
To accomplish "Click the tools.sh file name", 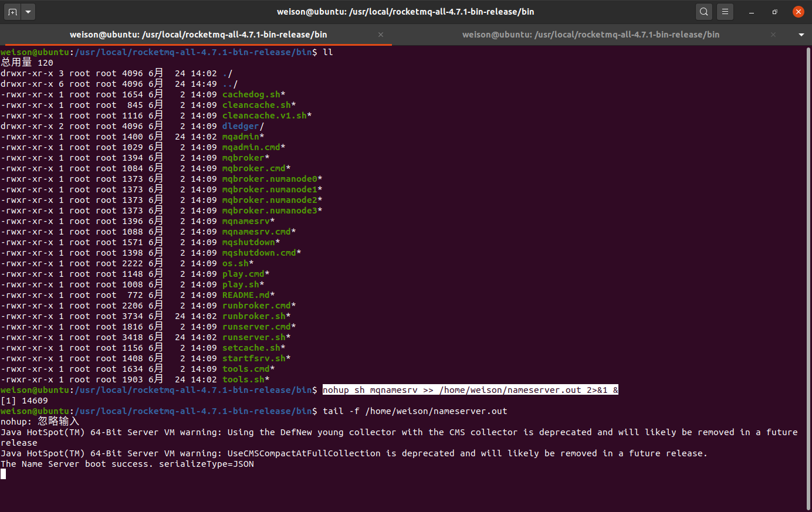I will [243, 379].
